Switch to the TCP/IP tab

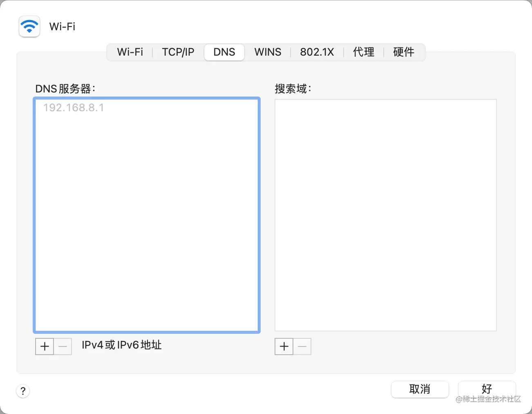point(178,52)
